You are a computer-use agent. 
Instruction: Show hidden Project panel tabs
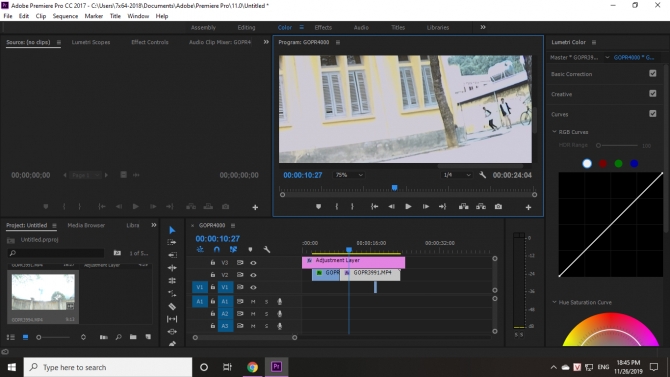click(x=154, y=225)
